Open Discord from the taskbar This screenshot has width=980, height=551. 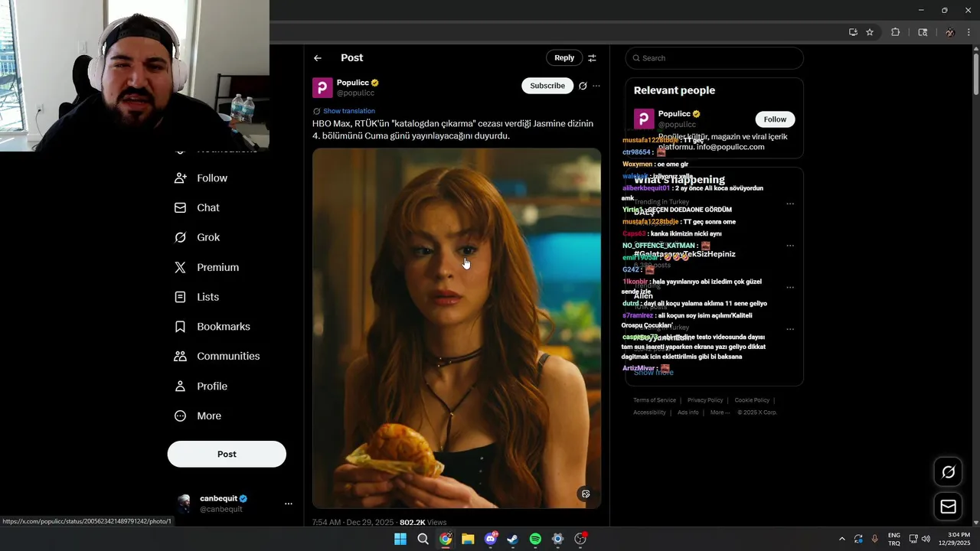491,540
